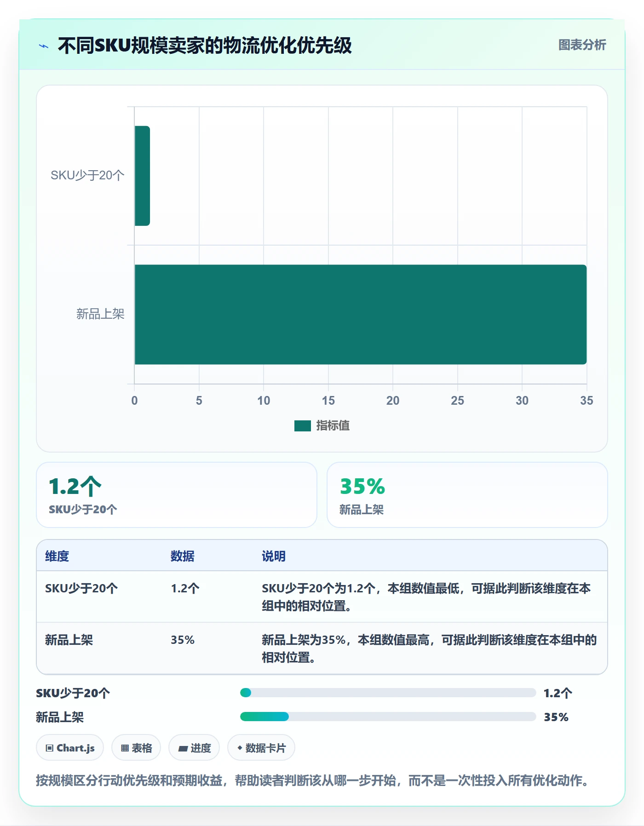Click the 35% value beside progress bar
The height and width of the screenshot is (826, 644).
pos(556,717)
